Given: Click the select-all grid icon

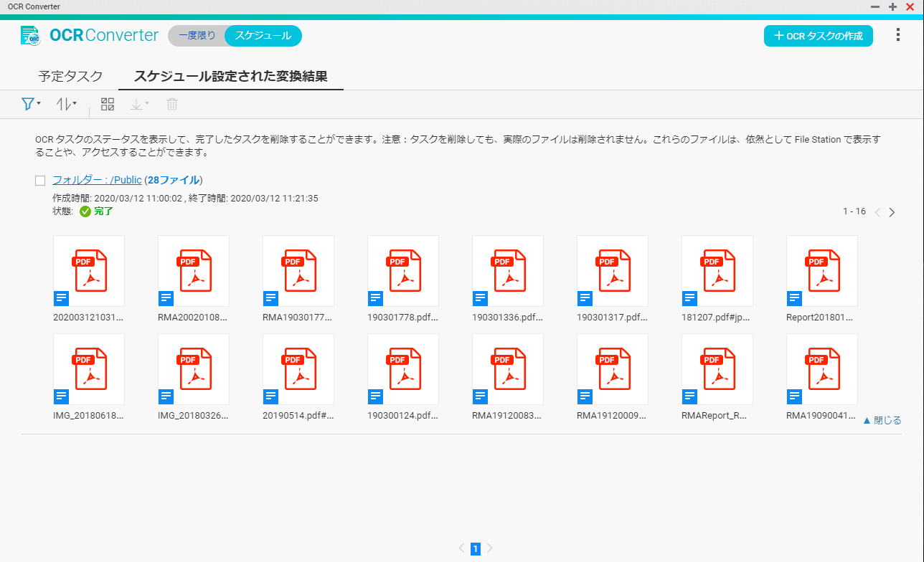Looking at the screenshot, I should click(x=108, y=105).
